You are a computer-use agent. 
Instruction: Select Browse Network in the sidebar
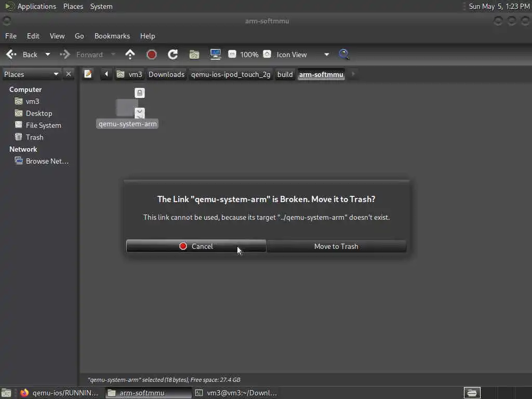click(42, 161)
